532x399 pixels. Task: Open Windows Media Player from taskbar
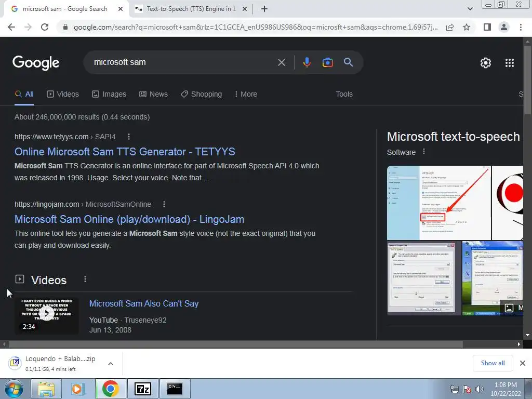pos(77,389)
